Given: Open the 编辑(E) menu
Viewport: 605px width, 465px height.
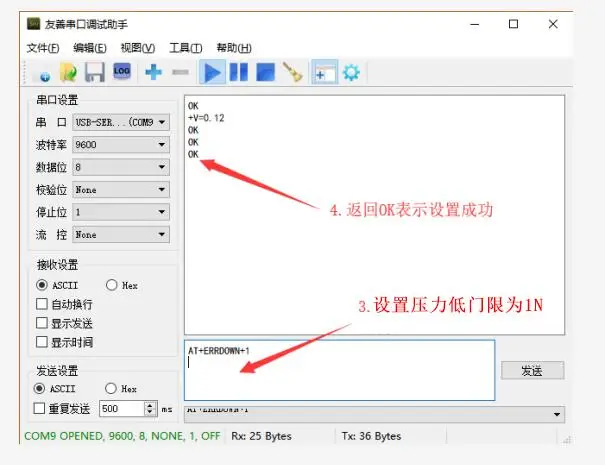Looking at the screenshot, I should [x=90, y=48].
